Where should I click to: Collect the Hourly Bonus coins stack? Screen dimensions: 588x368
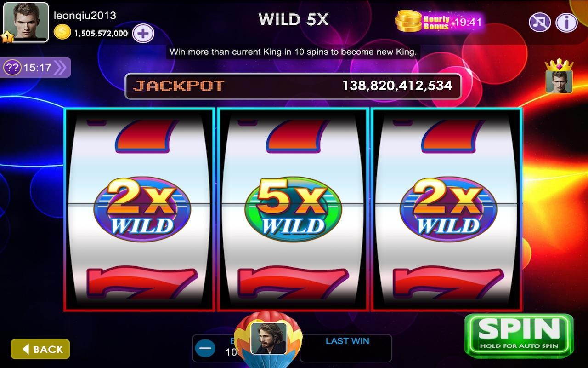408,21
